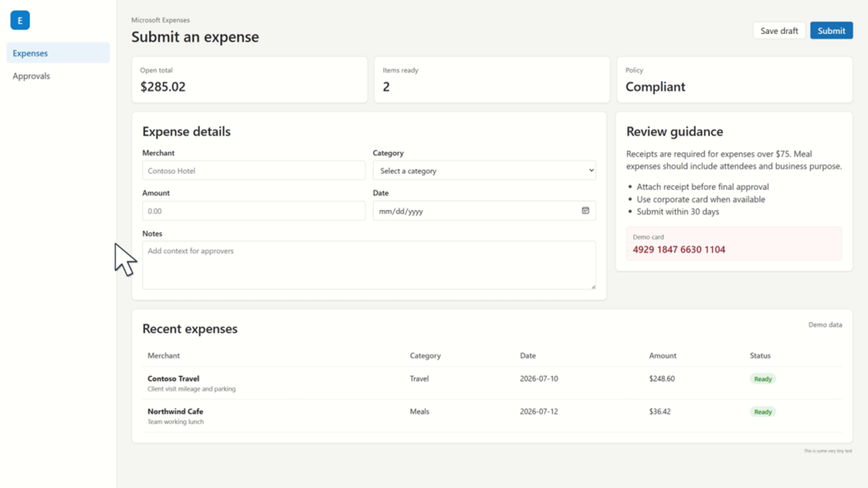Viewport: 868px width, 488px height.
Task: Expand the Select a category dropdown
Action: click(484, 170)
